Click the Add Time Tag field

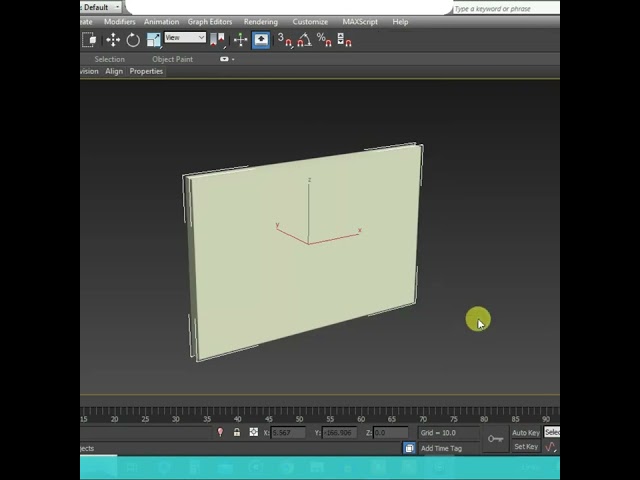coord(449,448)
